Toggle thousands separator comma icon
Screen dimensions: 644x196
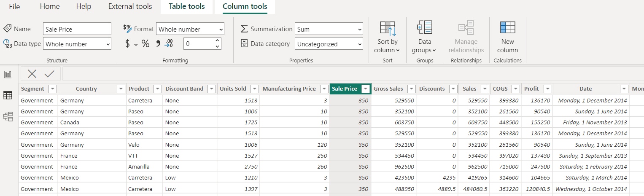[158, 43]
